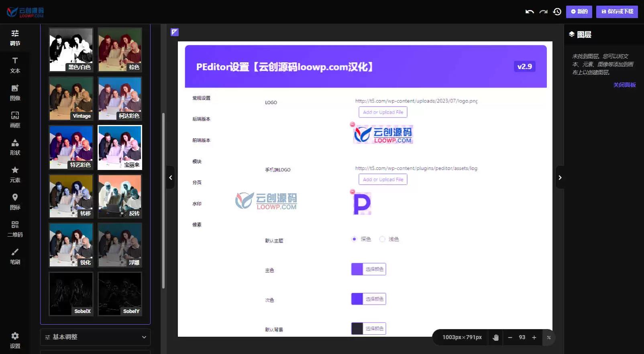
Task: Select the 浅色 light theme radio
Action: (x=382, y=239)
